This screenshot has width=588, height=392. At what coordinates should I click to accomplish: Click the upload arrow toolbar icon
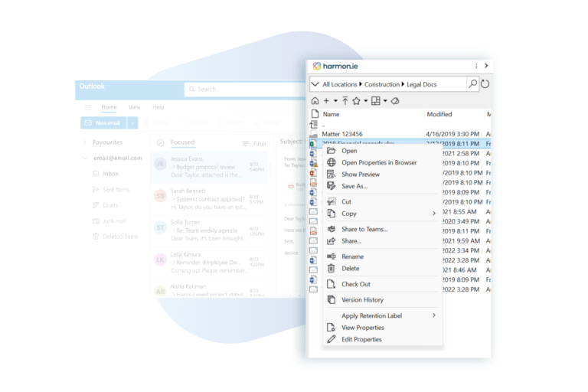coord(345,101)
